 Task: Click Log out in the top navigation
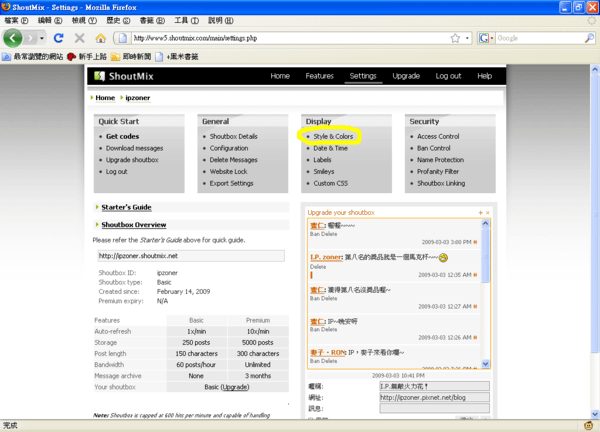448,76
